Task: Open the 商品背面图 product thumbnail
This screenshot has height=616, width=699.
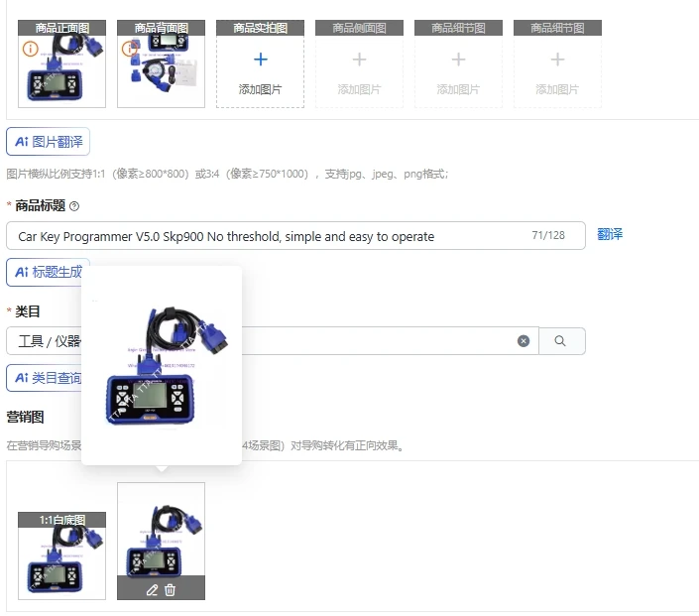Action: 161,63
